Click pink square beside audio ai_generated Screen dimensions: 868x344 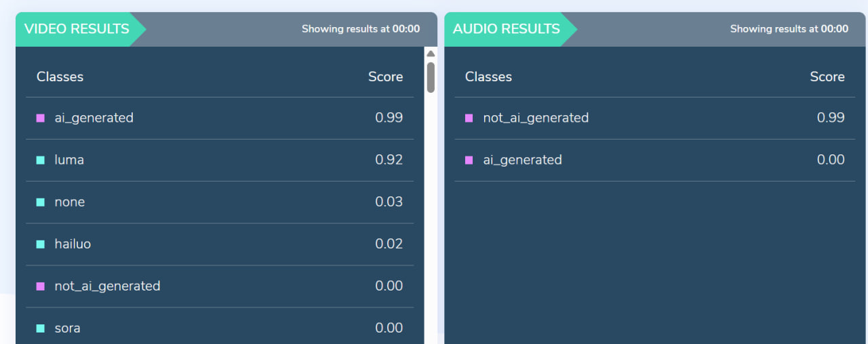[469, 160]
